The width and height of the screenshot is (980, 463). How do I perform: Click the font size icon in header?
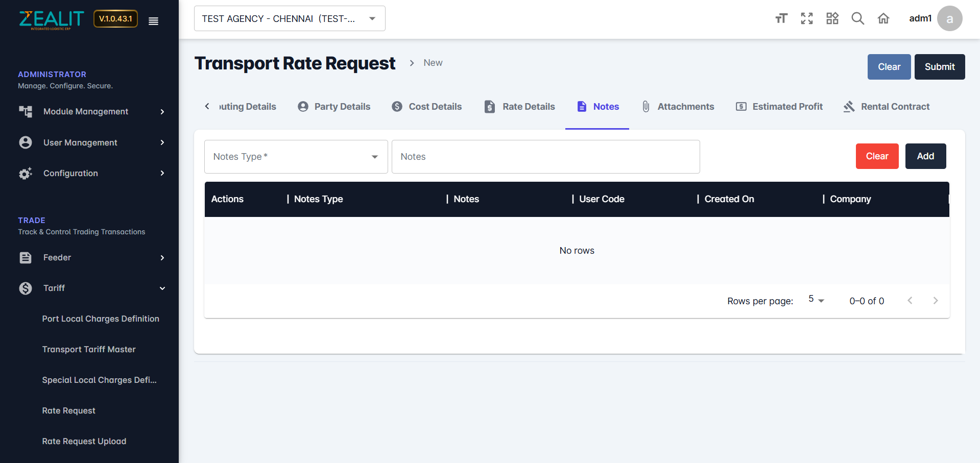[781, 19]
